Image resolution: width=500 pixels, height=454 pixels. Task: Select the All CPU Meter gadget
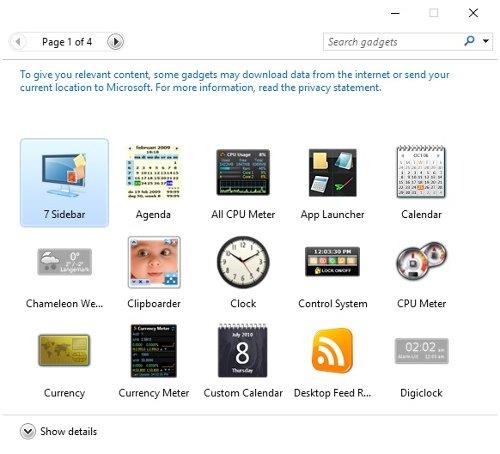click(243, 172)
